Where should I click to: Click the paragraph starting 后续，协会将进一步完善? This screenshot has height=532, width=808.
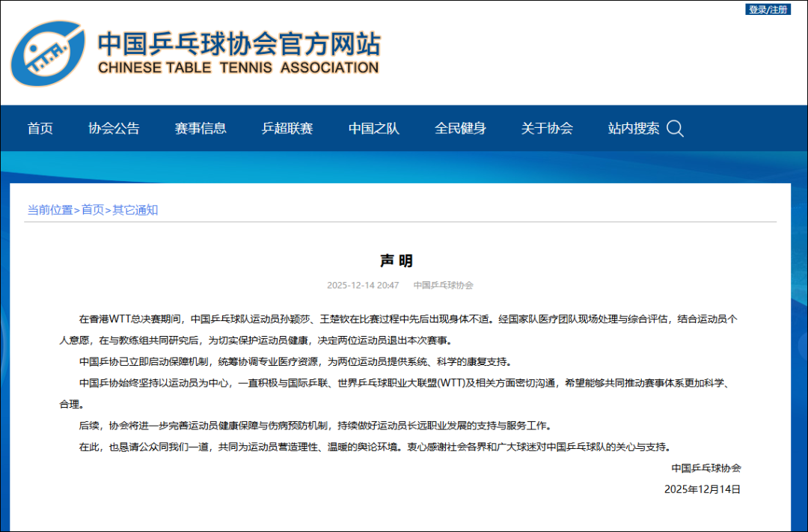click(x=316, y=426)
